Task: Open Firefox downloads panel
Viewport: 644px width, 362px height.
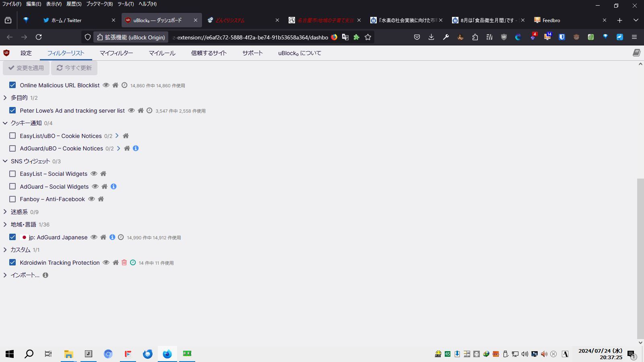Action: [431, 37]
